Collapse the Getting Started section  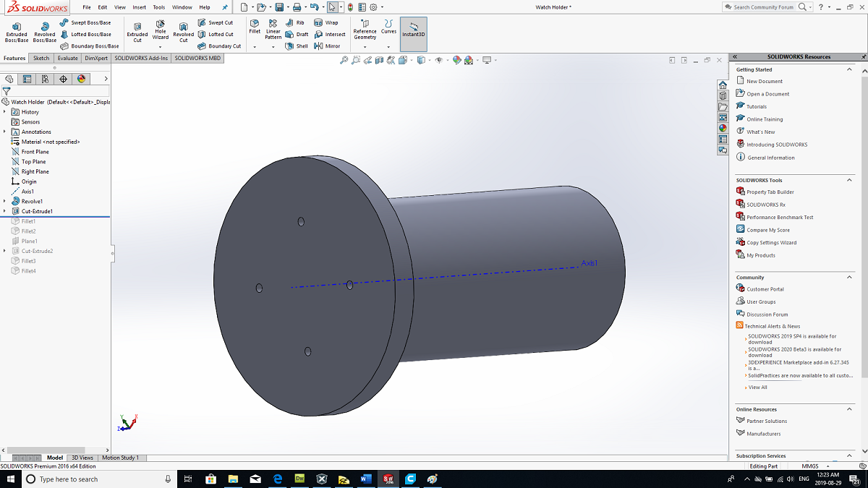click(850, 69)
